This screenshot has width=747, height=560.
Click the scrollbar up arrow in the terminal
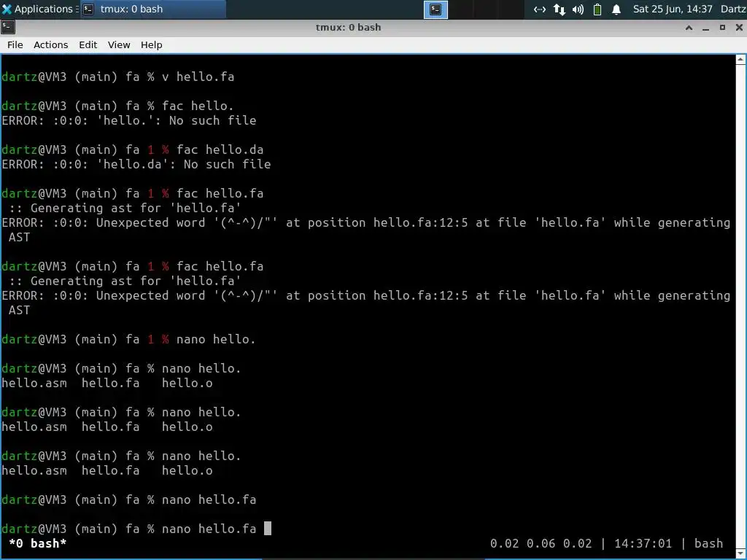point(740,60)
